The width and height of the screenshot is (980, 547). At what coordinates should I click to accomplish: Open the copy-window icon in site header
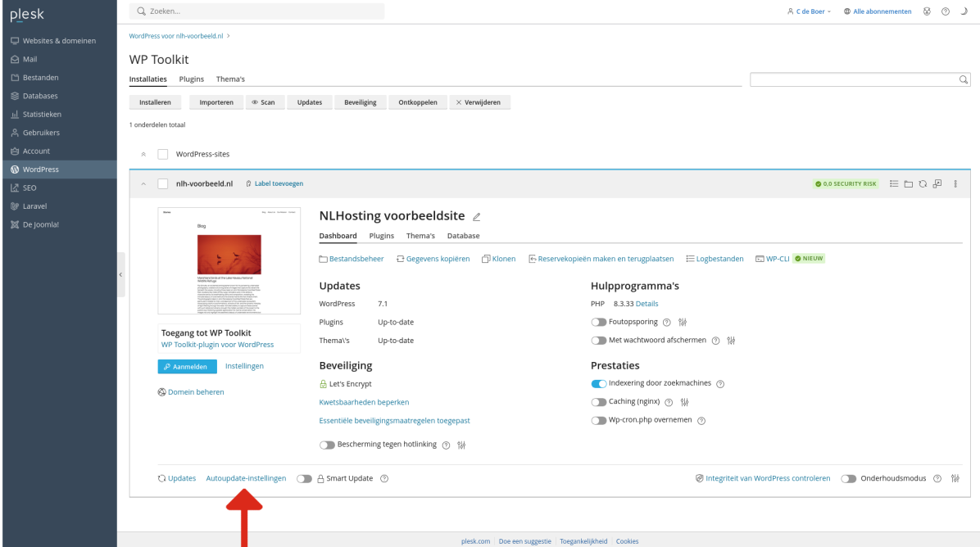[x=937, y=183]
